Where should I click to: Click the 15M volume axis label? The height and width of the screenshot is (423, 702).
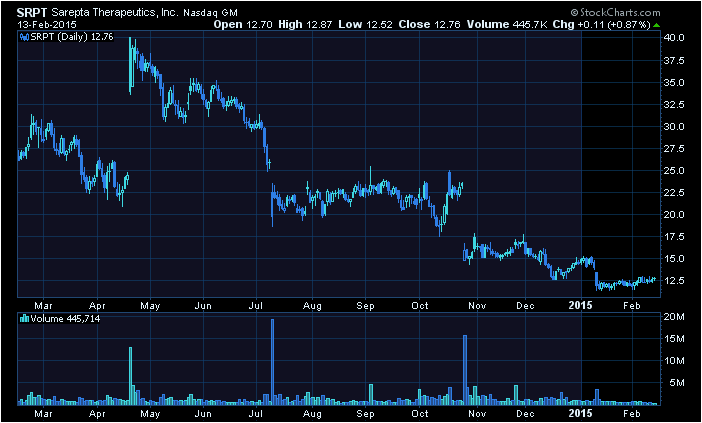point(675,339)
